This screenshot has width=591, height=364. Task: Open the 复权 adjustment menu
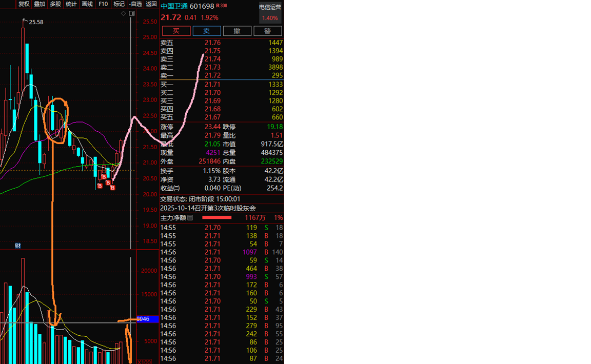[24, 4]
